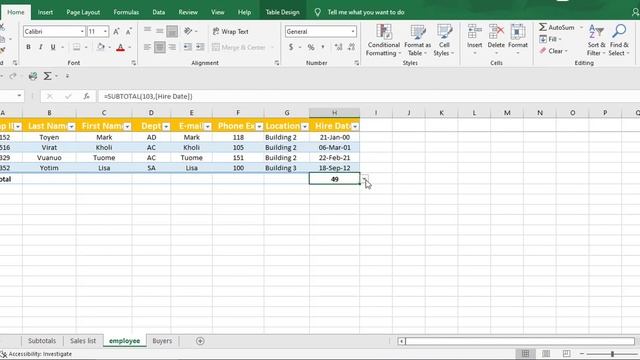The image size is (640, 360).
Task: Apply comma style
Action: click(323, 47)
